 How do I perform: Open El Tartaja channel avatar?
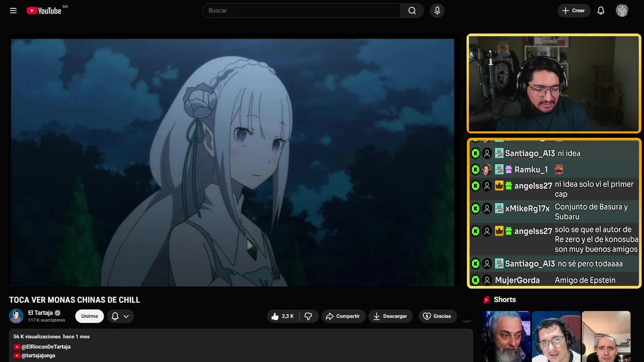pos(17,316)
